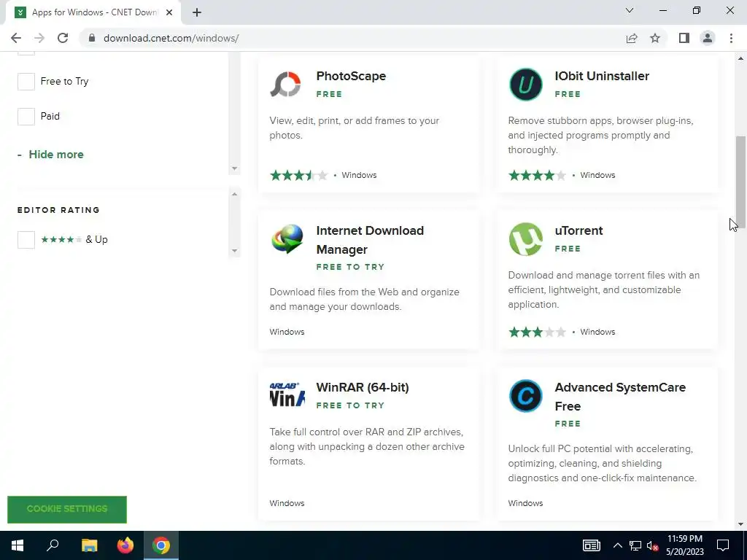Screen dimensions: 747x560
Task: Open the WinRAR (64-bit) title link
Action: click(x=363, y=387)
